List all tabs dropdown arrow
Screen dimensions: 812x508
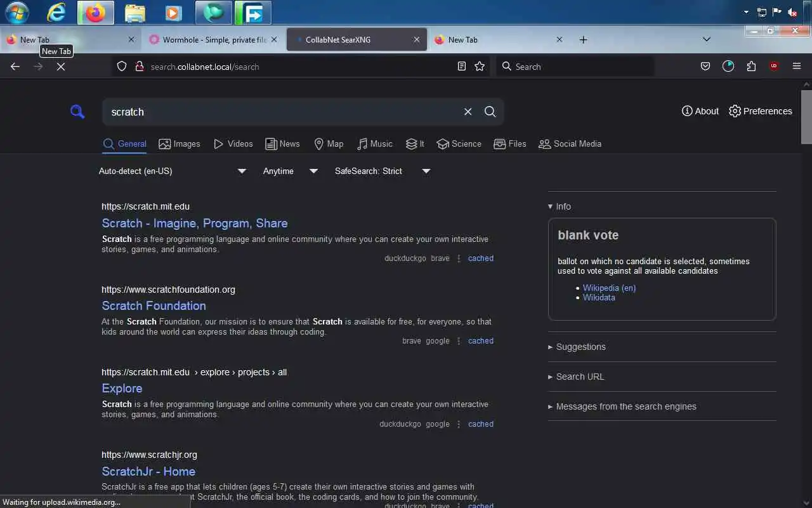(x=707, y=39)
